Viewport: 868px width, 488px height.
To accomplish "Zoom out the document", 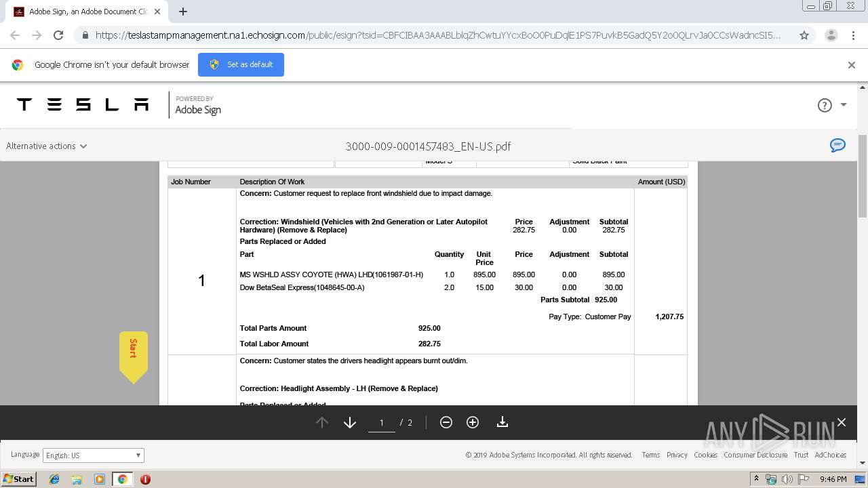I will click(446, 422).
